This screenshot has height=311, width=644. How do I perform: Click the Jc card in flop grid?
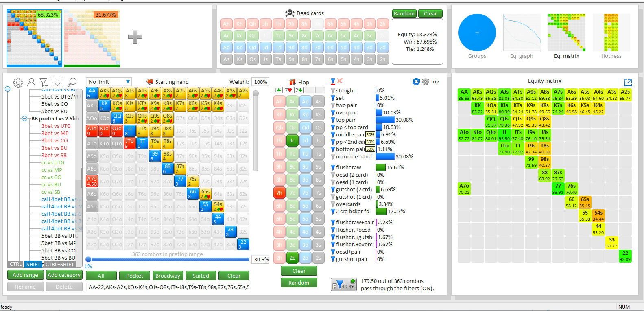point(293,140)
